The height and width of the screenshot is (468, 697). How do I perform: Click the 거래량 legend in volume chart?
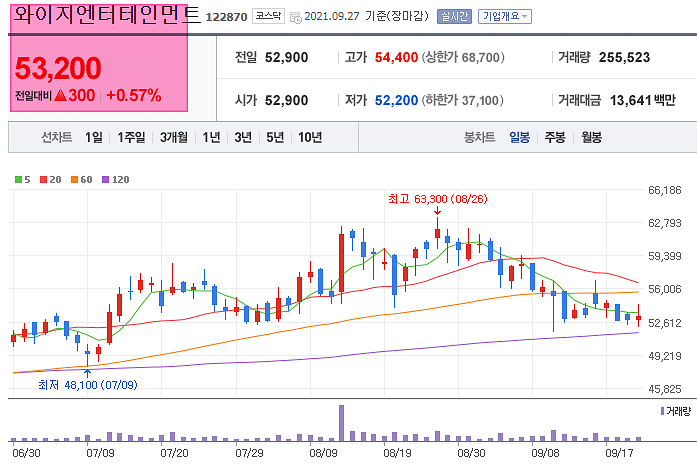click(676, 411)
